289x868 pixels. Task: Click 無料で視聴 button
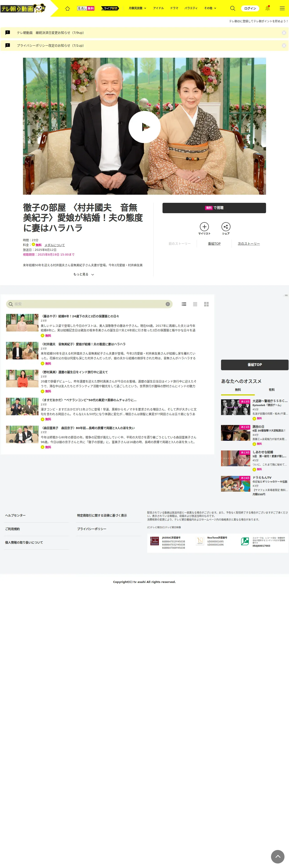(214, 208)
